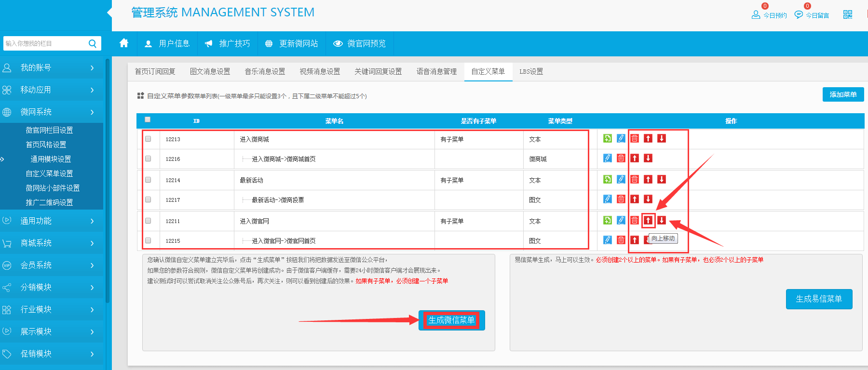Open 更新微网站 in top navigation
868x370 pixels.
click(292, 44)
